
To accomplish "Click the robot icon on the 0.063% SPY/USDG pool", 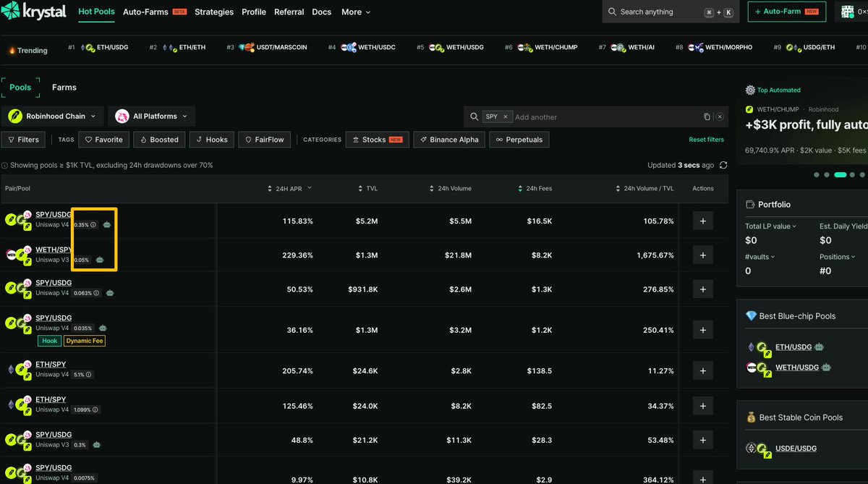I will point(110,293).
